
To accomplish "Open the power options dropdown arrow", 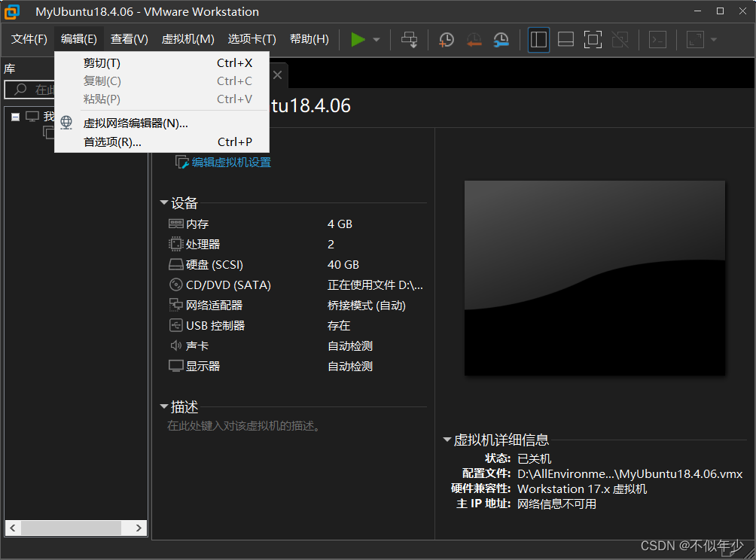I will [376, 40].
